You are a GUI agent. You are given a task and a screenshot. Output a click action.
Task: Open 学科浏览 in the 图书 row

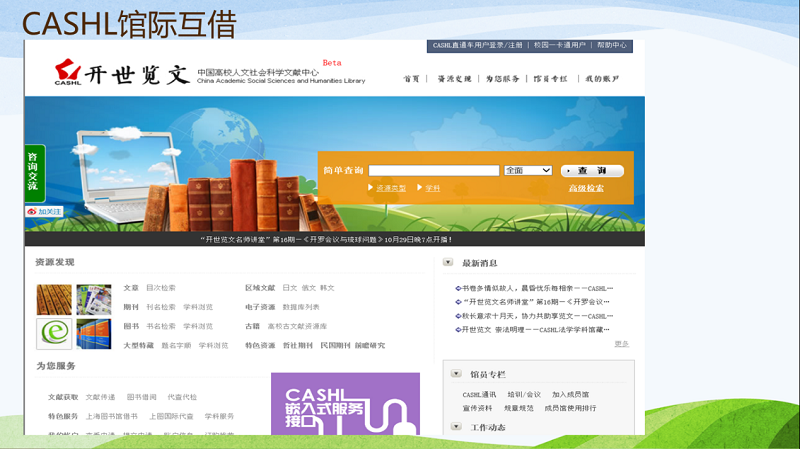[x=198, y=326]
